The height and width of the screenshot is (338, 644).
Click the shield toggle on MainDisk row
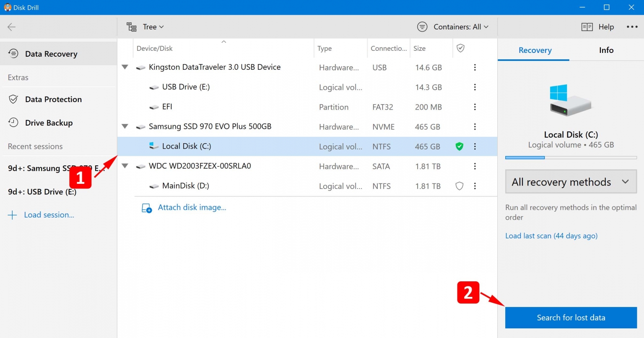(459, 186)
